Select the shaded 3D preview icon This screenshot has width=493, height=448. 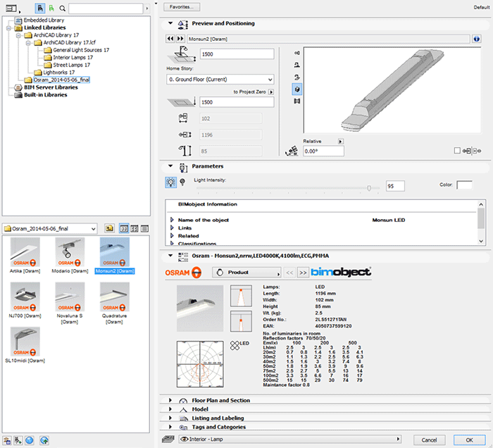pyautogui.click(x=297, y=89)
